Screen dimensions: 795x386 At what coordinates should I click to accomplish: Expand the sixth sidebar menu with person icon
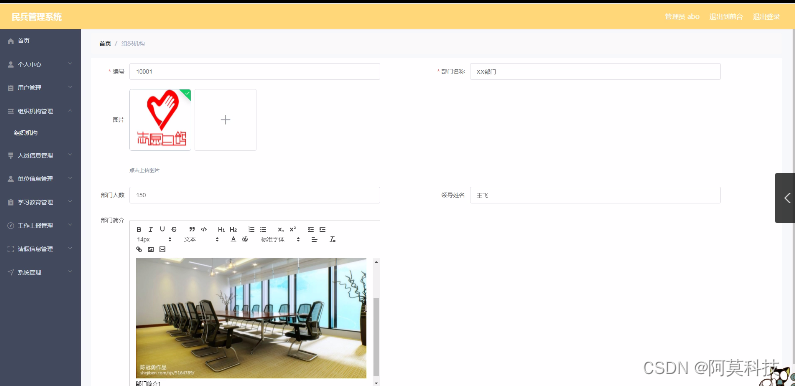click(40, 179)
